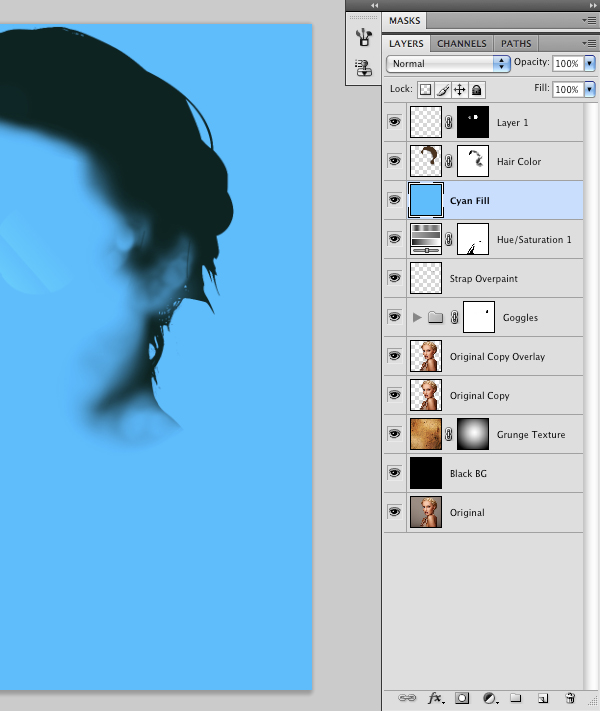Select the Layers tab

406,44
